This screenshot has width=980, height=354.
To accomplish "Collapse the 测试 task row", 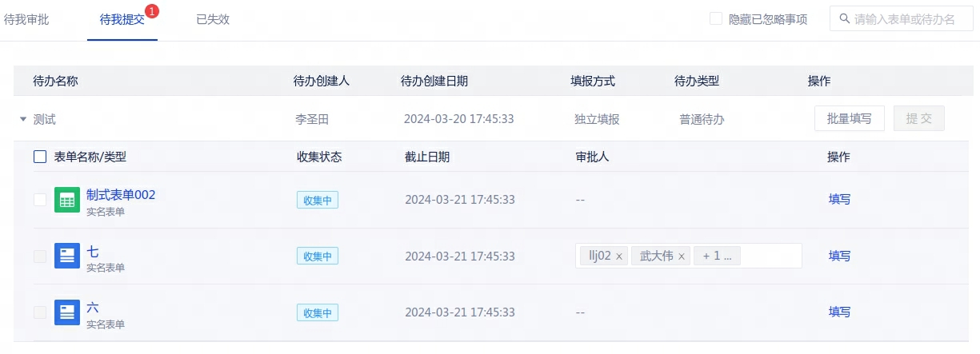I will tap(23, 119).
